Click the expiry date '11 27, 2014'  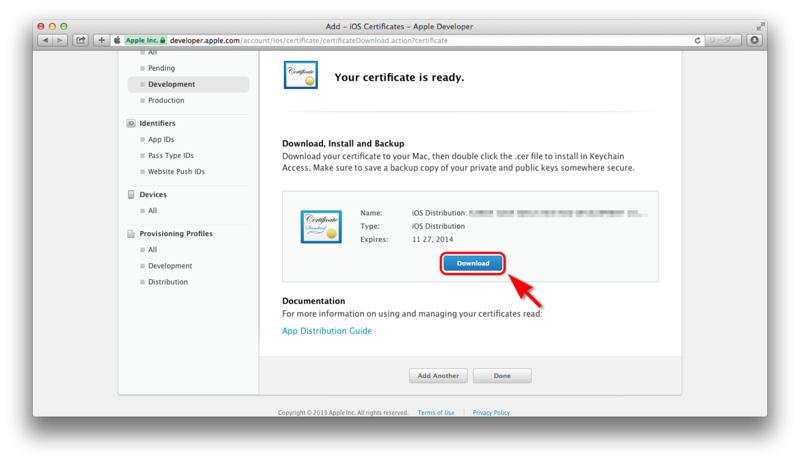(x=433, y=239)
